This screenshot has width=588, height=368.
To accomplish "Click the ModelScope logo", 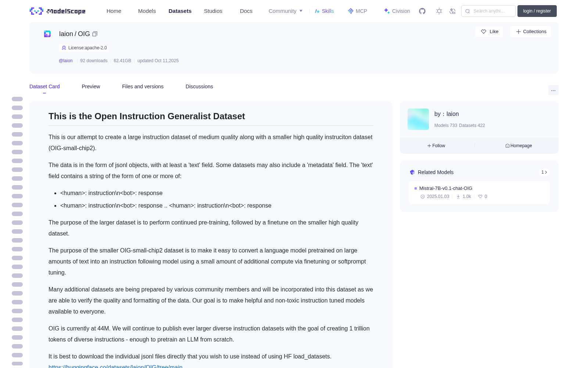I will pos(58,11).
